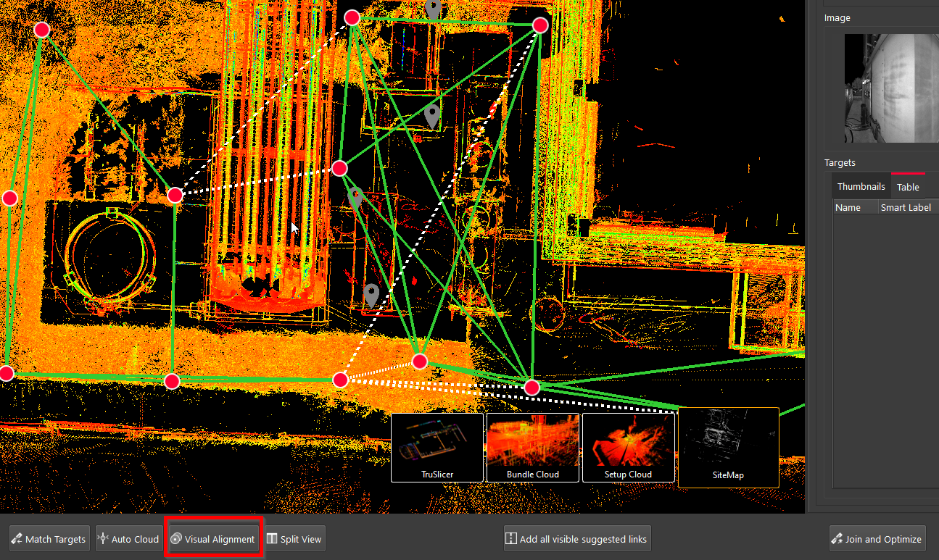The width and height of the screenshot is (939, 560).
Task: Switch to the Table tab in Targets
Action: (x=908, y=187)
